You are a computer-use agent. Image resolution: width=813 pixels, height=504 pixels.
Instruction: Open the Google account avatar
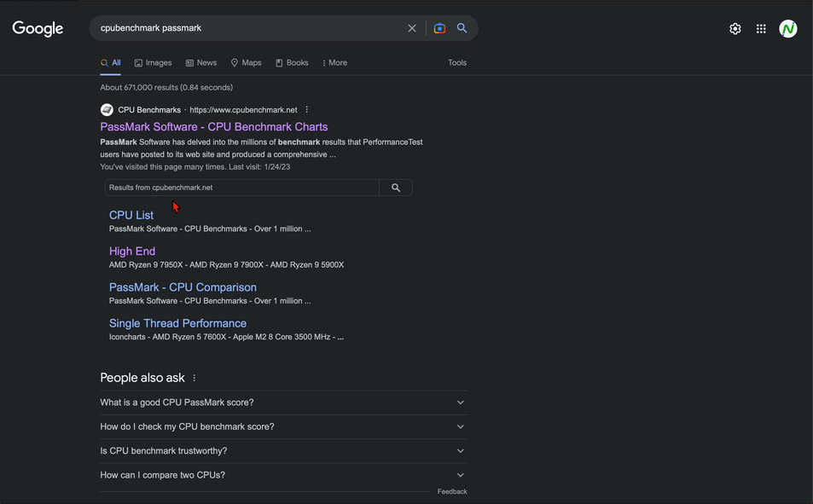click(788, 29)
